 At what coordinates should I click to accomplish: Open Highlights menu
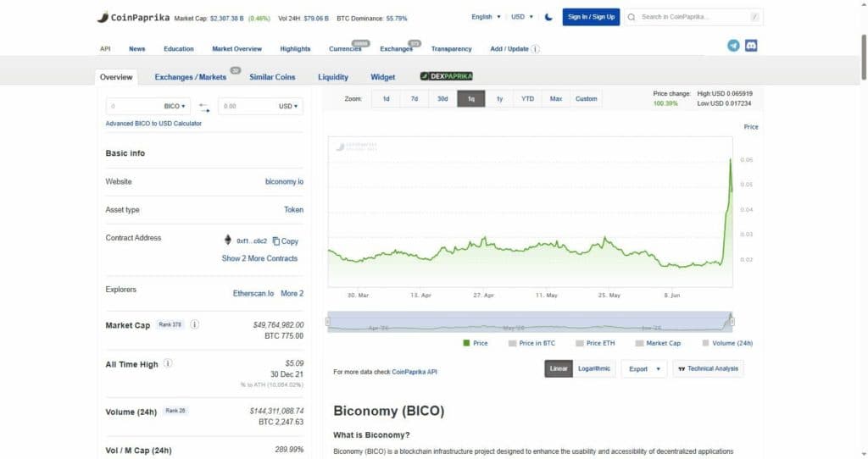295,49
